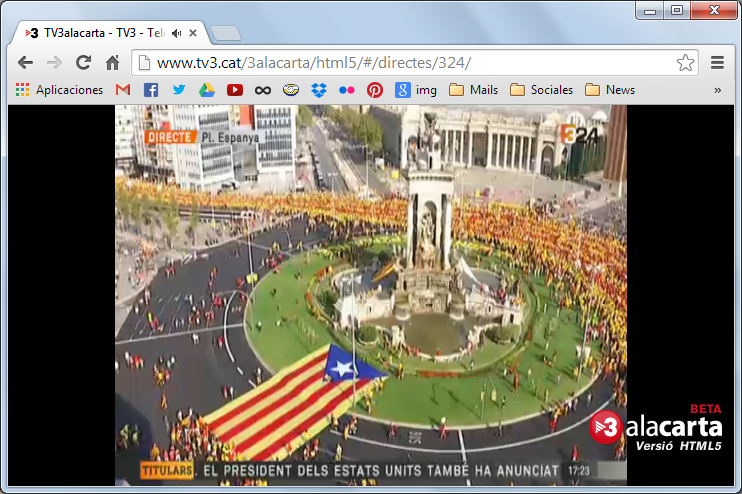Viewport: 742px width, 494px height.
Task: Click the Versió HTML5 caption
Action: (x=679, y=446)
